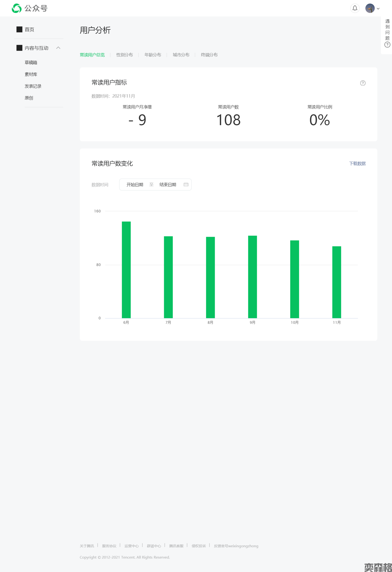Click the 结束日期 input field
Image resolution: width=392 pixels, height=572 pixels.
(168, 185)
